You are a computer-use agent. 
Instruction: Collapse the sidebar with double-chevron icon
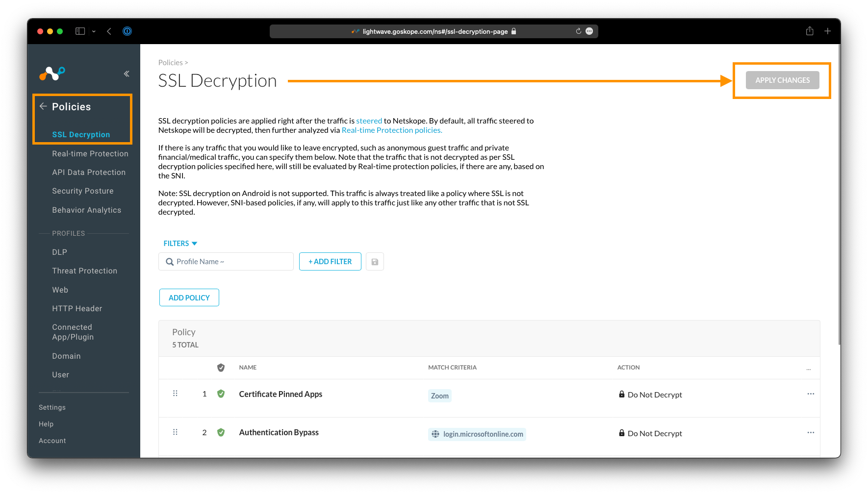tap(127, 74)
